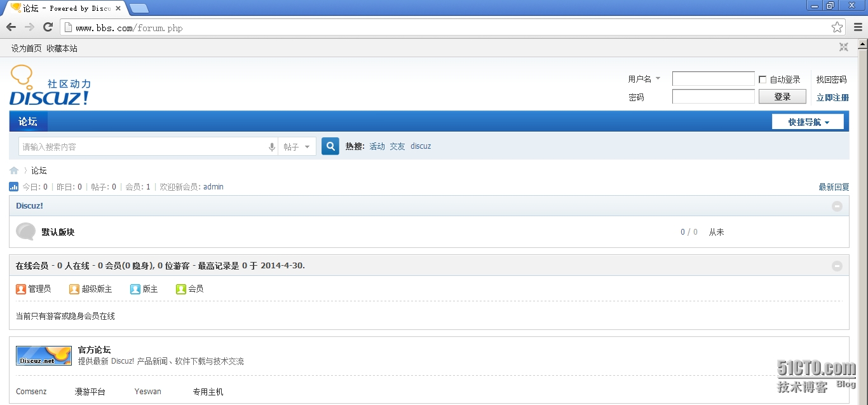
Task: Click the Discuz! logo
Action: click(50, 85)
